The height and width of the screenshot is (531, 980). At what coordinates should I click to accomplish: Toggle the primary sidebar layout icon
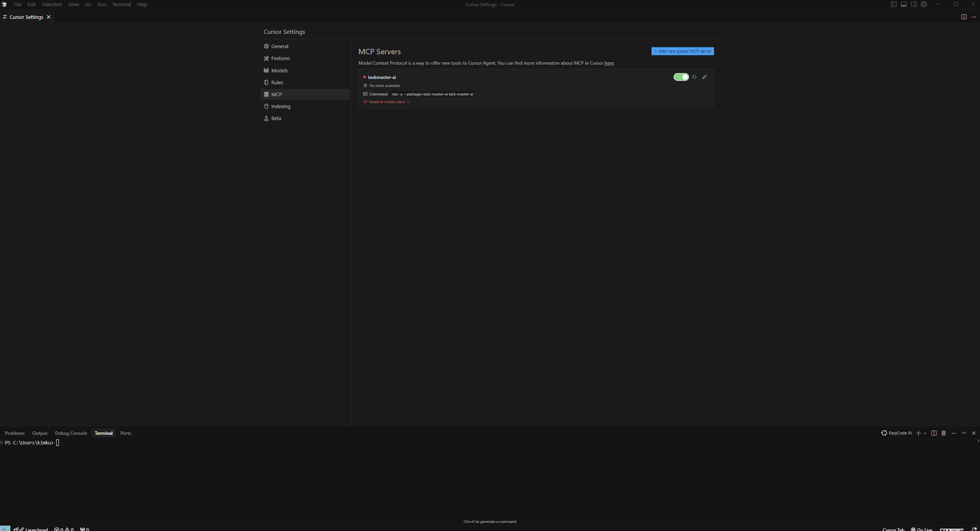[894, 4]
